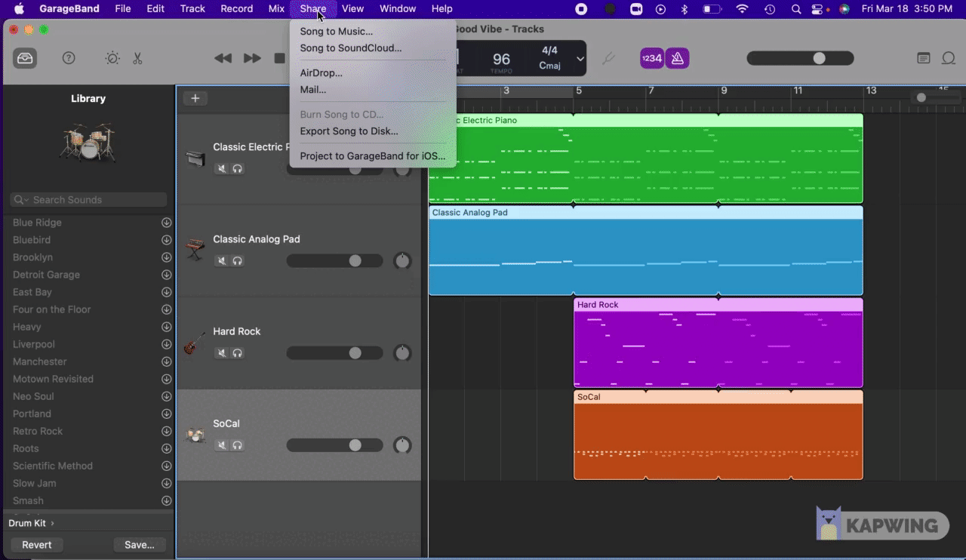
Task: Download the Slow Jam drum kit
Action: click(x=166, y=483)
